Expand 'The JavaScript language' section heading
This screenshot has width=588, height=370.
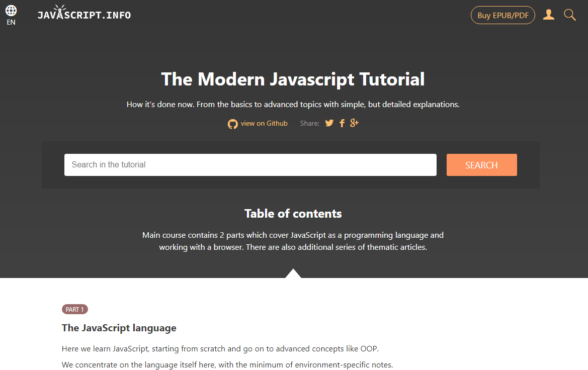point(119,328)
